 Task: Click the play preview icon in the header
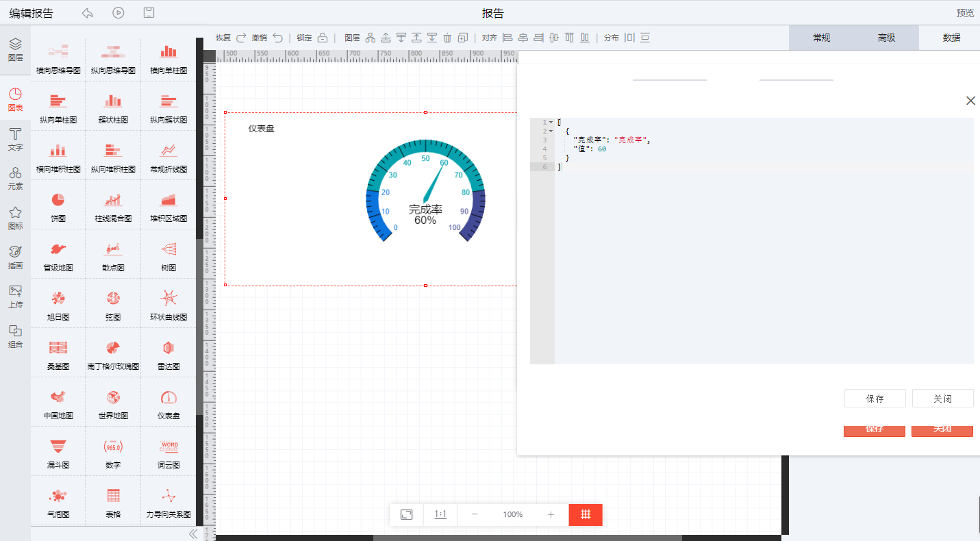tap(118, 13)
